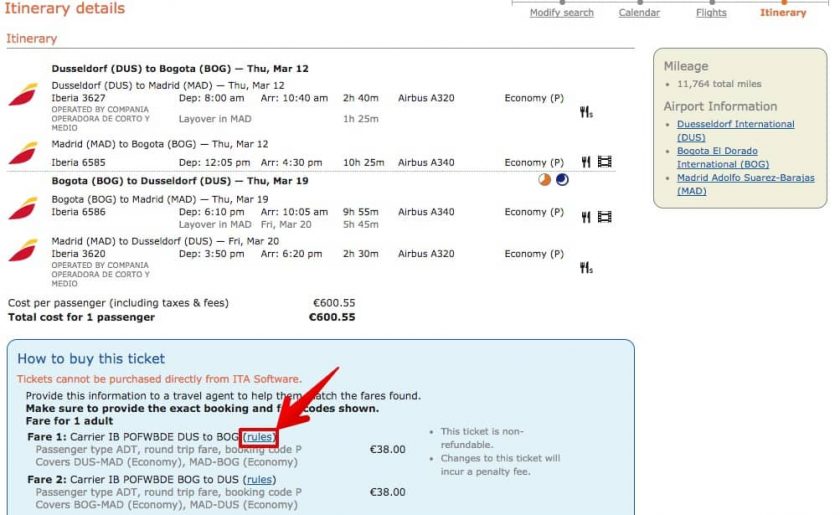Click the blue overnight moon icon
Viewport: 840px width, 515px height.
point(561,180)
